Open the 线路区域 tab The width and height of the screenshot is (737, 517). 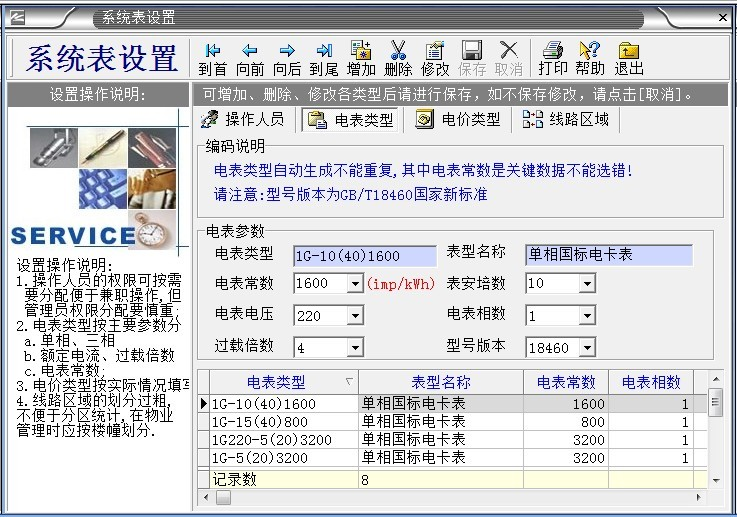pos(566,120)
